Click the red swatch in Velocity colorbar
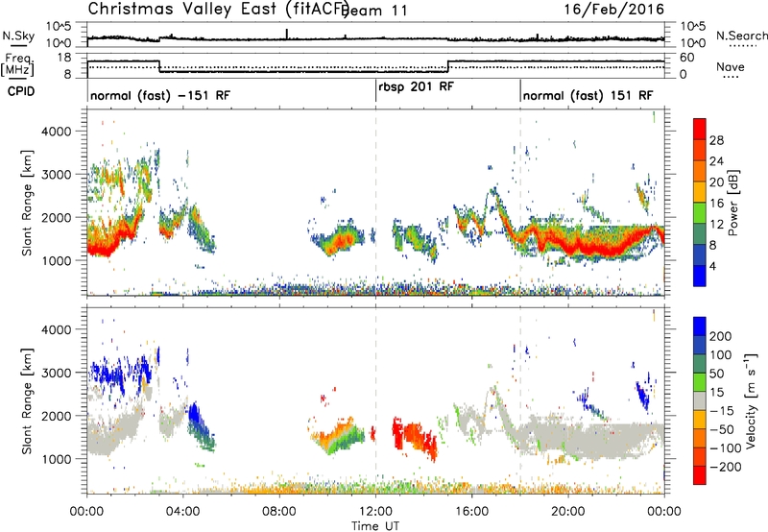This screenshot has width=768, height=532. point(700,475)
